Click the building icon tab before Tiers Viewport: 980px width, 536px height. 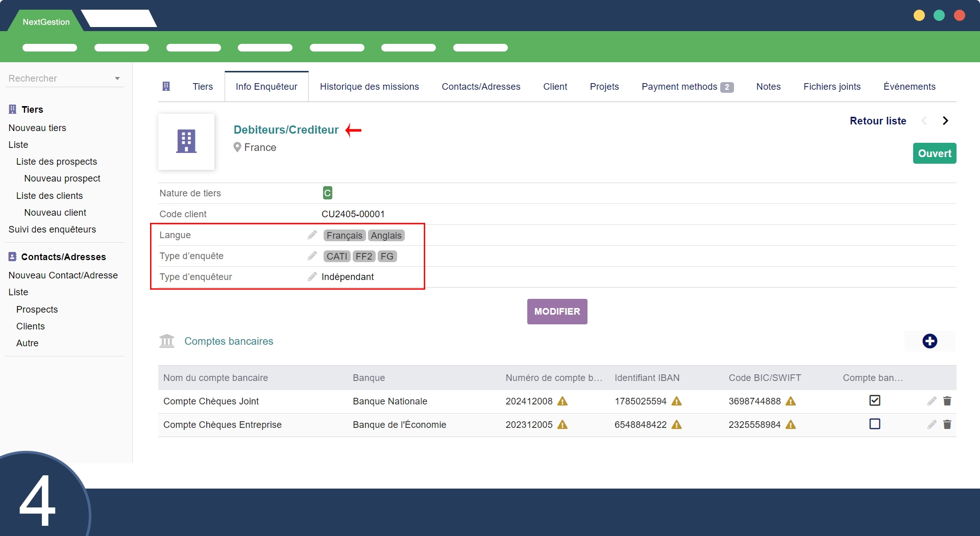[166, 87]
